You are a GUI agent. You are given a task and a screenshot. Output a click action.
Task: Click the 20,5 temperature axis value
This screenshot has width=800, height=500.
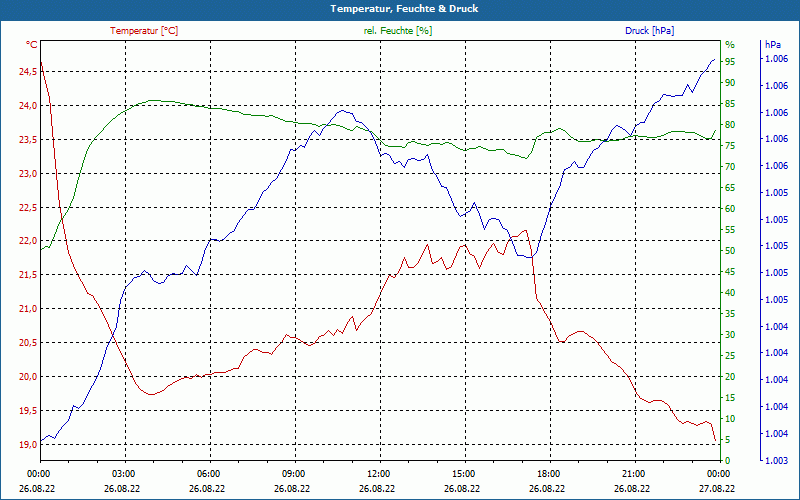pyautogui.click(x=28, y=343)
